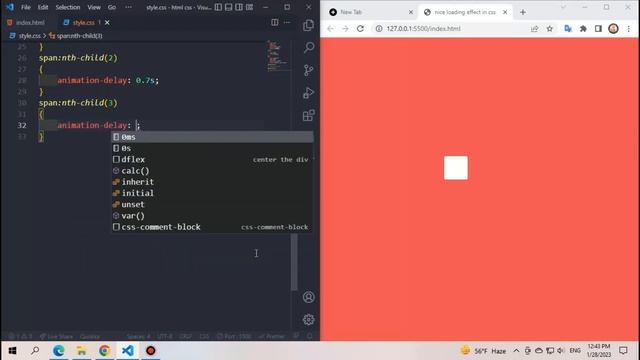Open the Chrome Extensions puzzle icon
The width and height of the screenshot is (640, 360).
(x=583, y=29)
